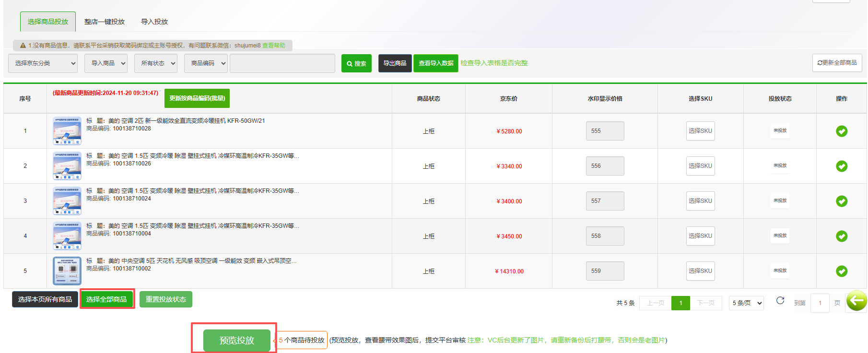Click the 预览投放 button
Image resolution: width=868 pixels, height=353 pixels.
coord(236,340)
